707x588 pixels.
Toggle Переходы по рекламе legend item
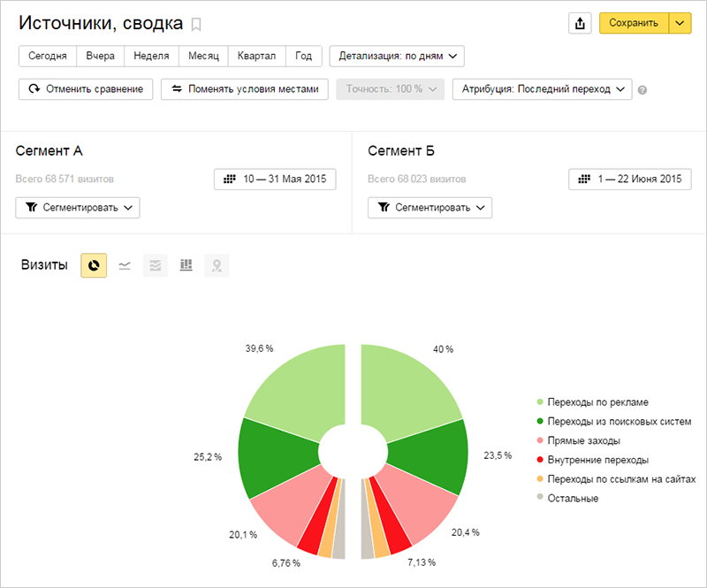pos(592,402)
